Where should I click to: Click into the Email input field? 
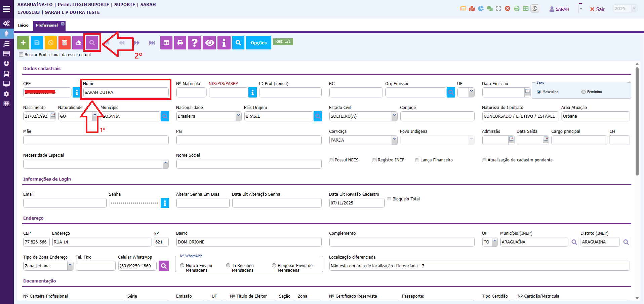[65, 203]
